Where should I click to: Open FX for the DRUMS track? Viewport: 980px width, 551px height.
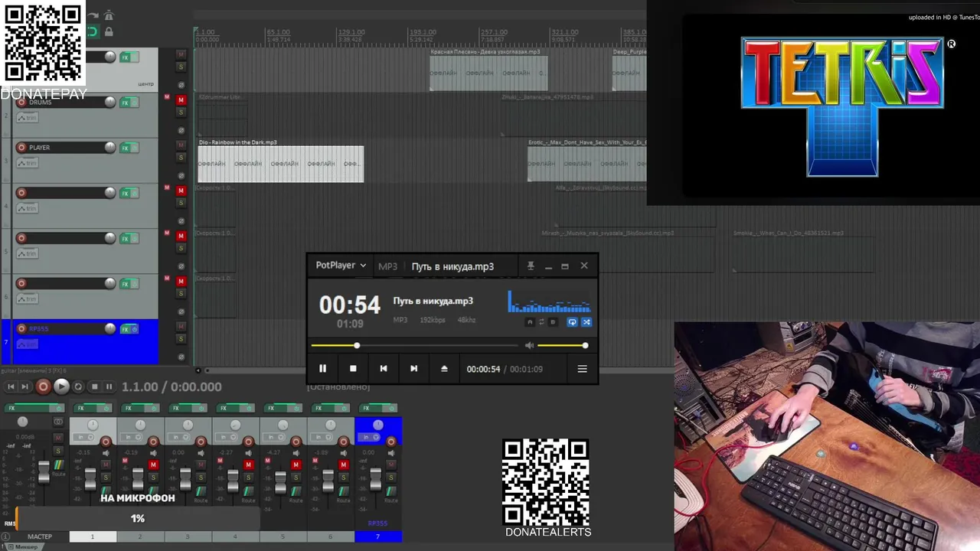point(125,103)
